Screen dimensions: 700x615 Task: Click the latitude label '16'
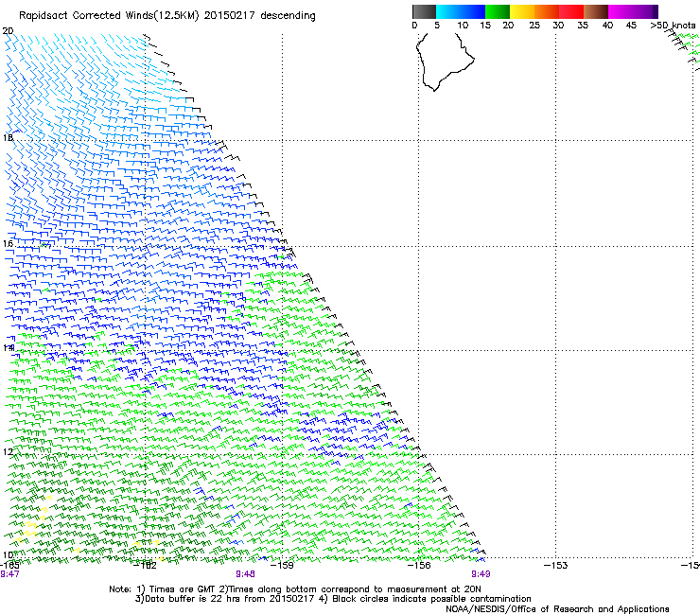coord(8,244)
